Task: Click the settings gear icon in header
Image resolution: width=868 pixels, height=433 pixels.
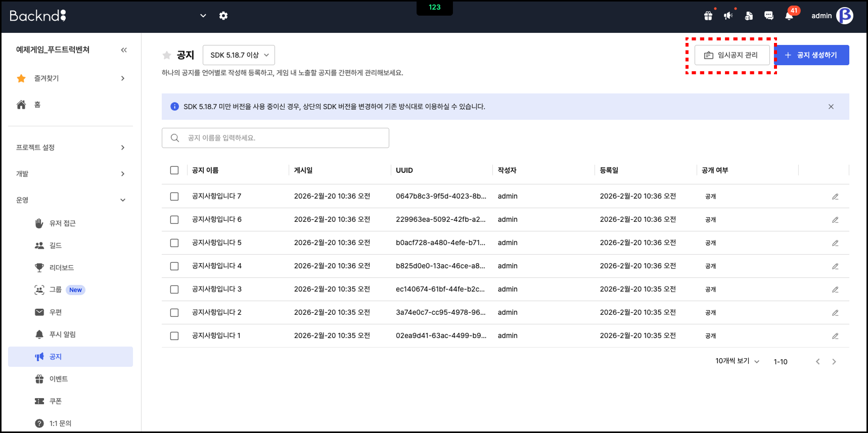Action: pos(223,16)
